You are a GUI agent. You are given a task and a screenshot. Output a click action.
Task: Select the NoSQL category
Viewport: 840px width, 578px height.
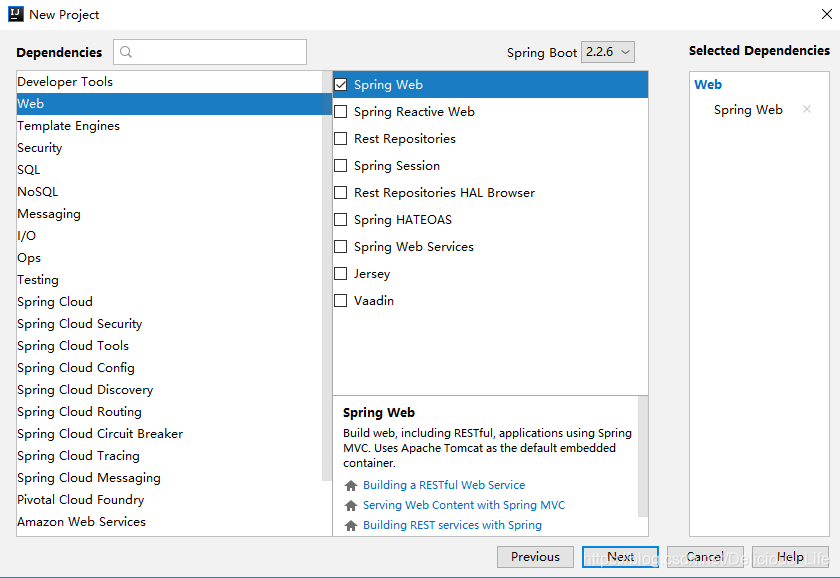[169, 192]
